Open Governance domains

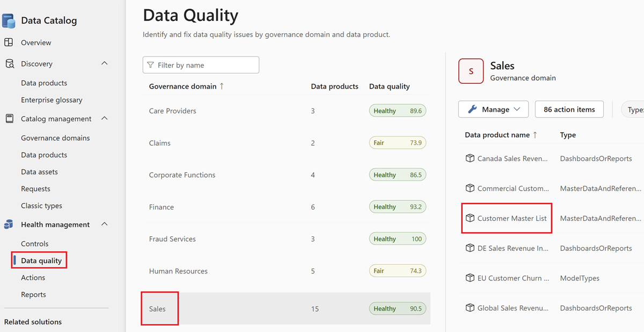point(55,138)
